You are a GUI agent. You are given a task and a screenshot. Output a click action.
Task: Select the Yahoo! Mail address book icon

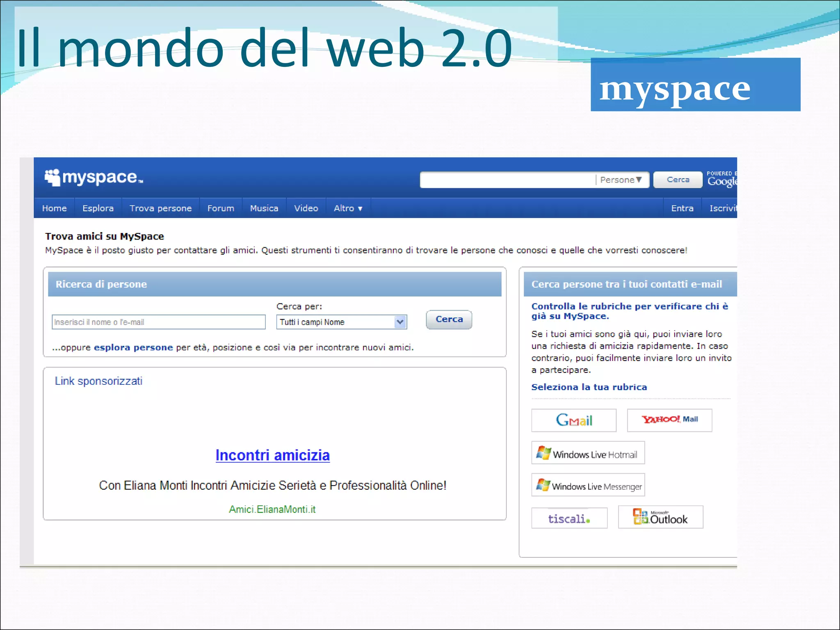click(669, 420)
